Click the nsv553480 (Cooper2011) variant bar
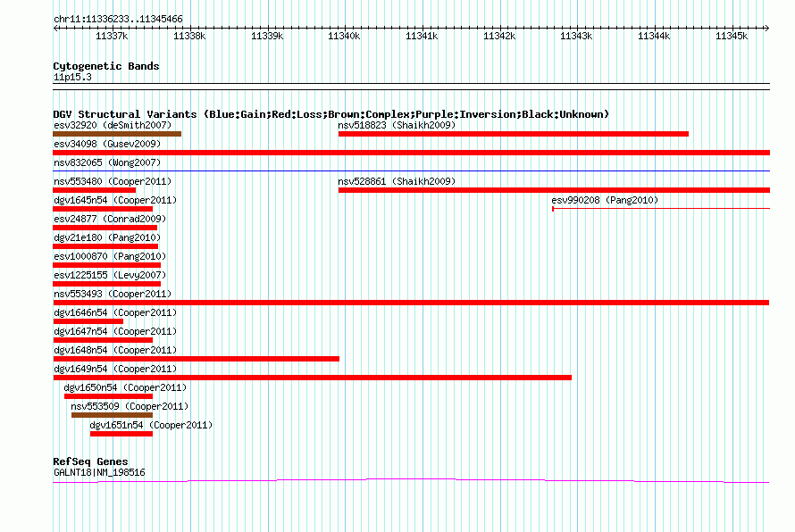Viewport: 795px width, 532px height. pos(95,190)
